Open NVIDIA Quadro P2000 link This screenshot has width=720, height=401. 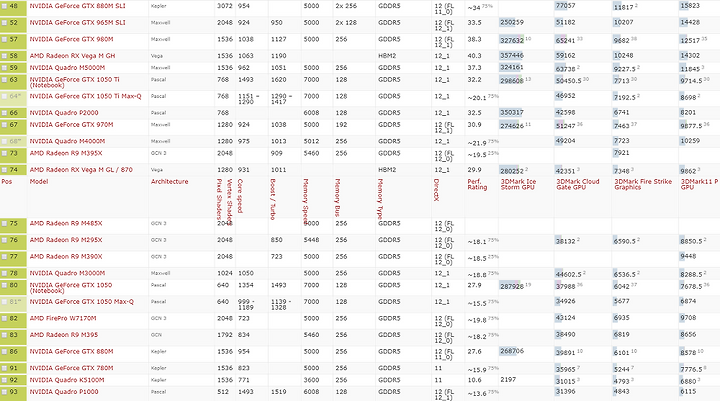coord(64,113)
